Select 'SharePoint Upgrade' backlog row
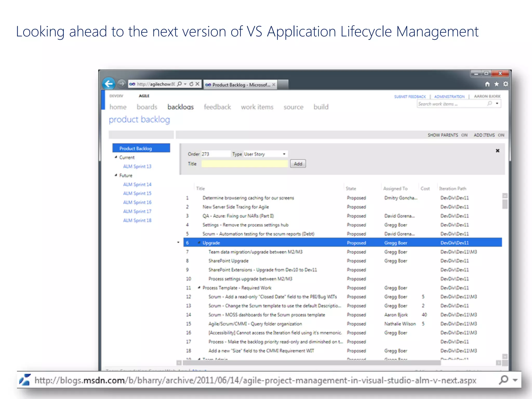The image size is (532, 399). [343, 261]
